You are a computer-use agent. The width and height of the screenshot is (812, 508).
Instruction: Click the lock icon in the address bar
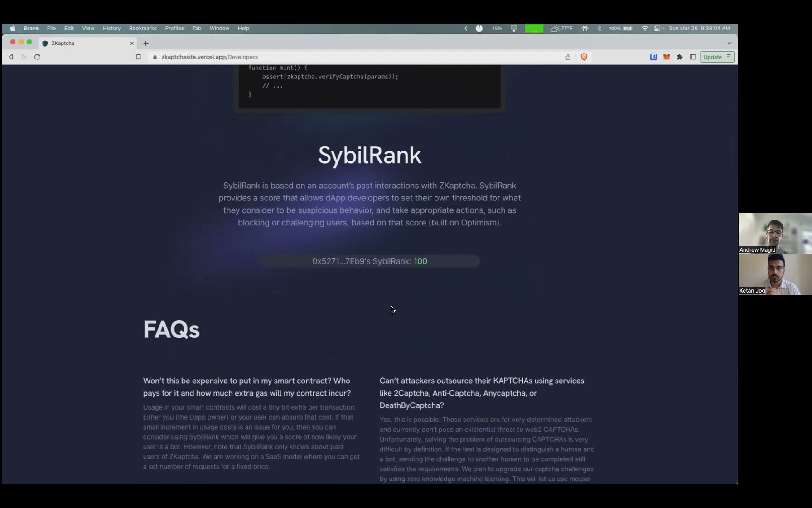tap(155, 57)
